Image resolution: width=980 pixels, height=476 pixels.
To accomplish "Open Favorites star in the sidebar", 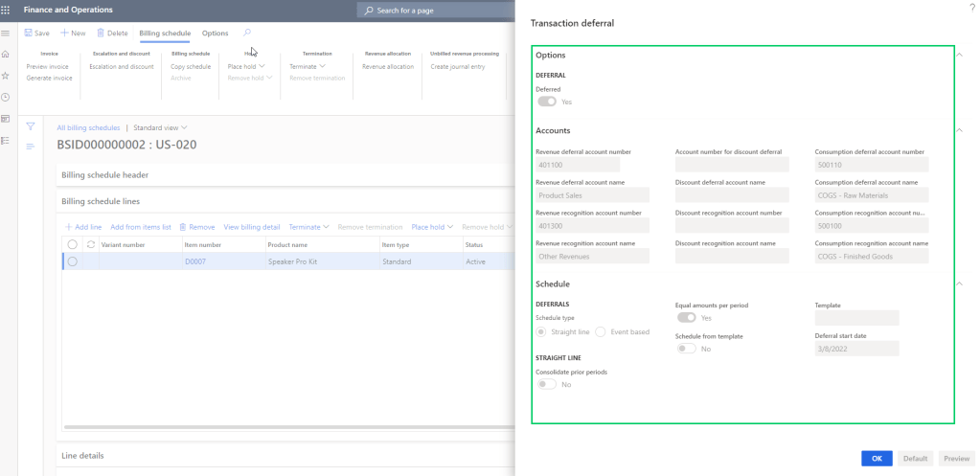I will [6, 76].
